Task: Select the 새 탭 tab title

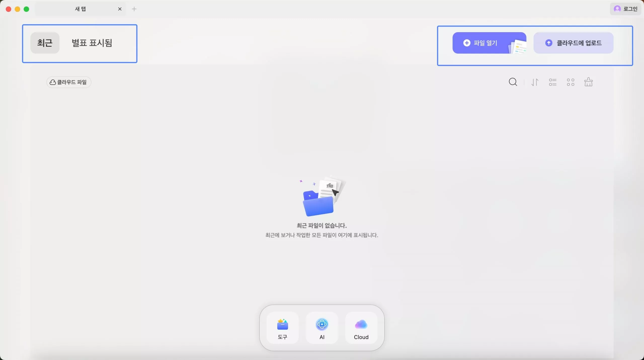Action: (80, 9)
